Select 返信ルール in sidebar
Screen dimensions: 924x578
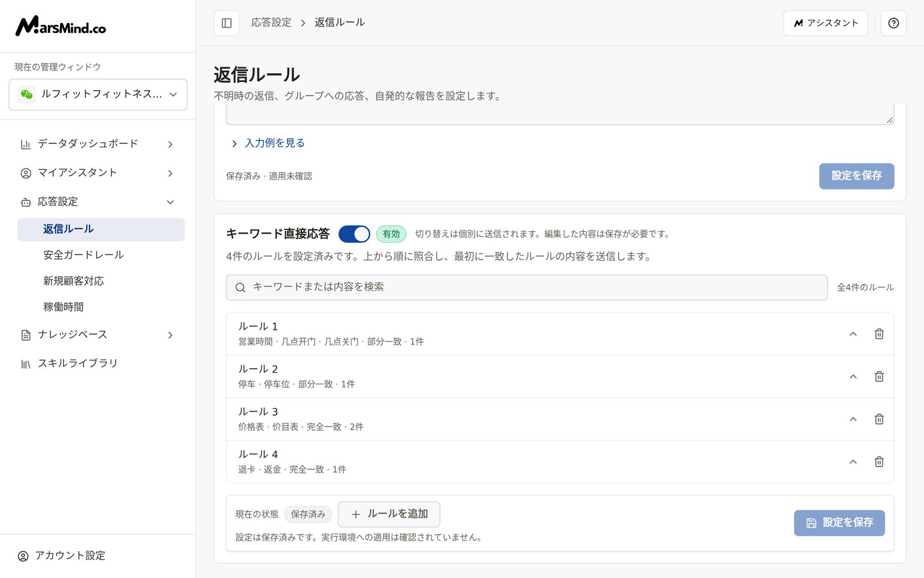coord(101,229)
